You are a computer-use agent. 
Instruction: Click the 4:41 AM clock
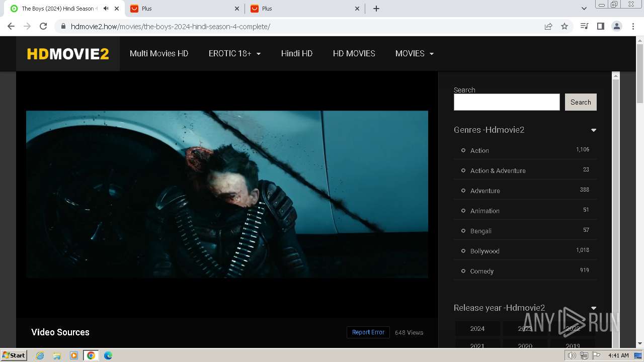618,355
